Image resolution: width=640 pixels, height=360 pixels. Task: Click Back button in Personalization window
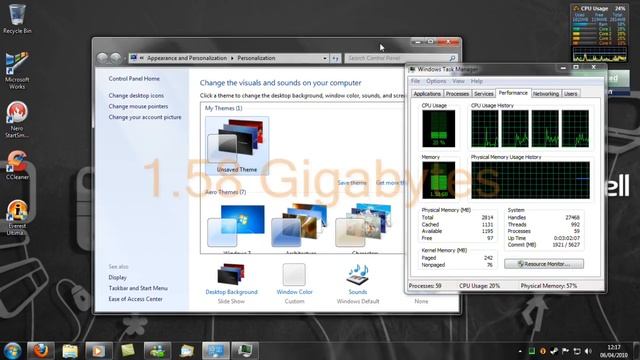click(102, 58)
